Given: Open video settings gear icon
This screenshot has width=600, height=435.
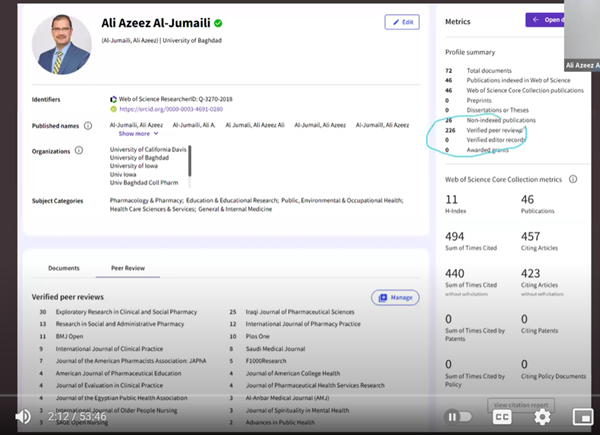Looking at the screenshot, I should click(542, 417).
